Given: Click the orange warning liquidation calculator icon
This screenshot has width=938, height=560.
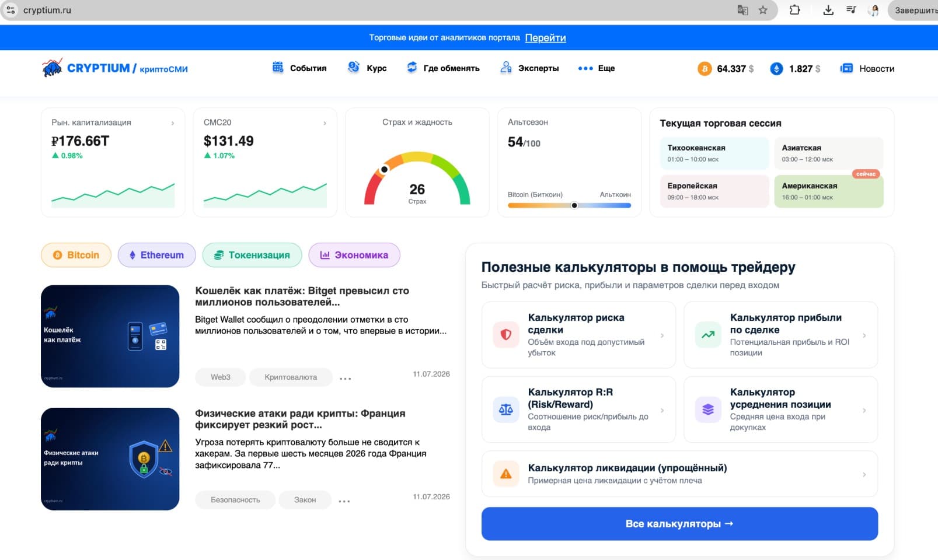Looking at the screenshot, I should (506, 474).
